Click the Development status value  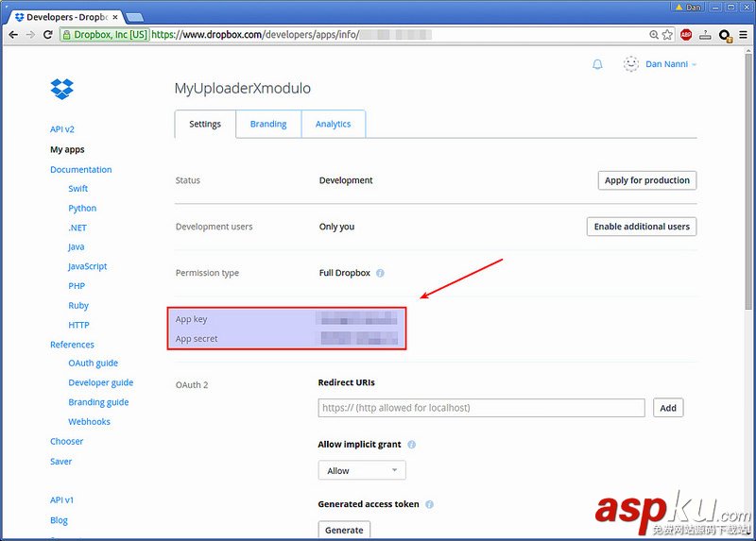[x=346, y=180]
